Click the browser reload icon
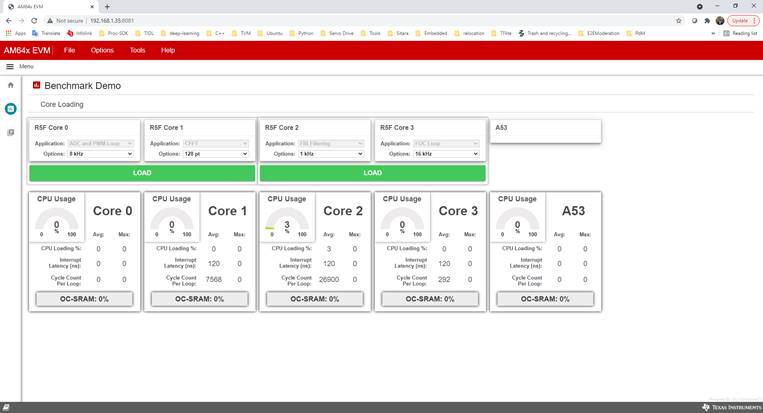The height and width of the screenshot is (413, 763). click(37, 20)
